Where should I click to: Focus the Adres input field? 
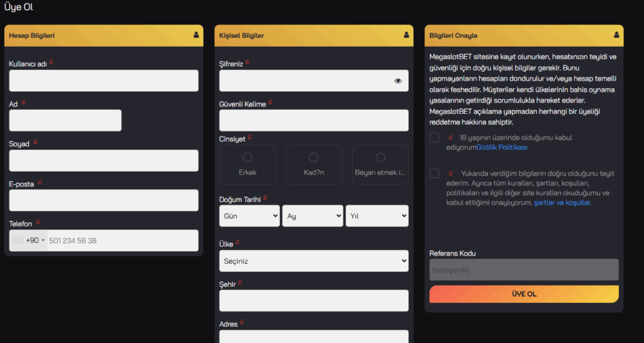[x=314, y=337]
